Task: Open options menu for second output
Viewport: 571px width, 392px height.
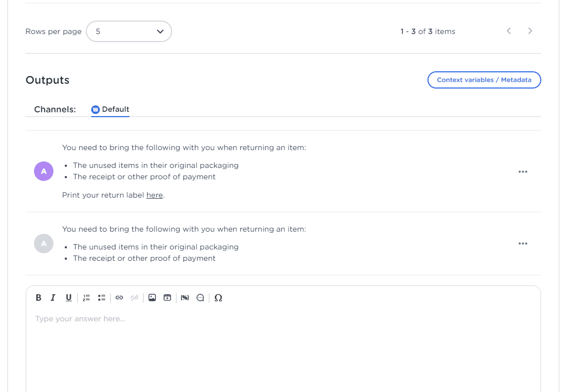Action: [522, 244]
